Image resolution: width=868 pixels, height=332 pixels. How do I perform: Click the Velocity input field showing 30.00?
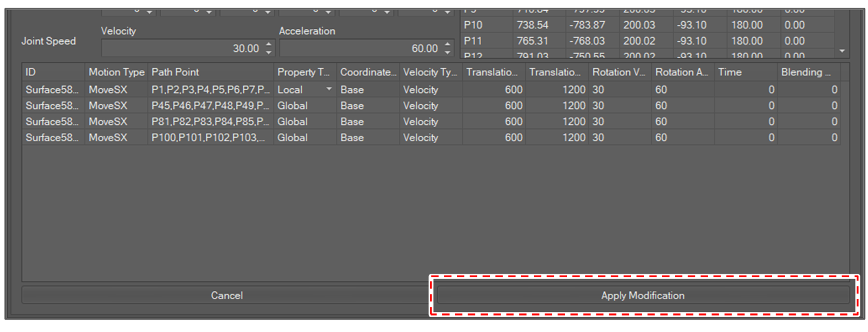[x=181, y=49]
